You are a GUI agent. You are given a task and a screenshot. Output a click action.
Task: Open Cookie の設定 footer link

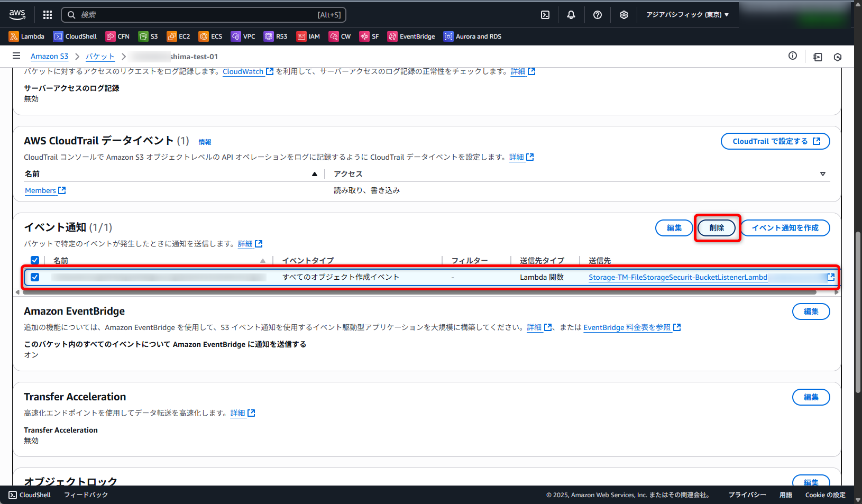tap(826, 495)
